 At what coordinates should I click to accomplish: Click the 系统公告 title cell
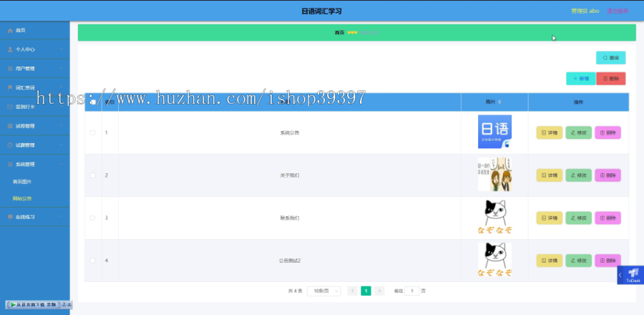[x=290, y=132]
